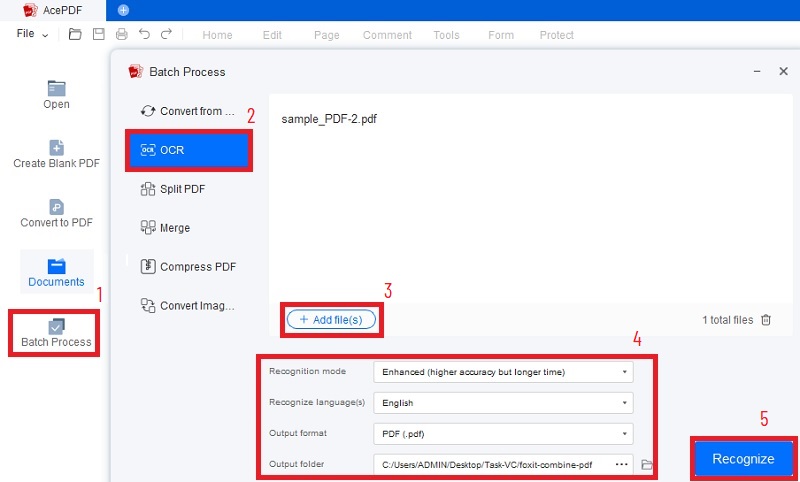Click the open folder toolbar icon
800x482 pixels.
click(x=75, y=34)
